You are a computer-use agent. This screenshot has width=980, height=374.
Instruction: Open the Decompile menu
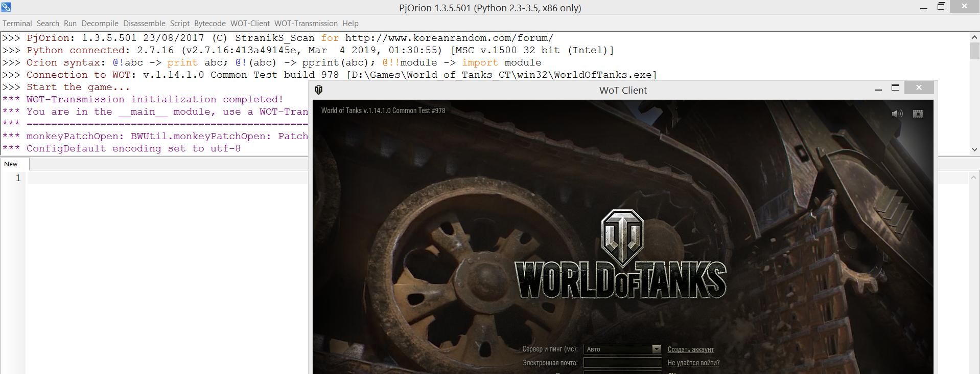point(100,24)
